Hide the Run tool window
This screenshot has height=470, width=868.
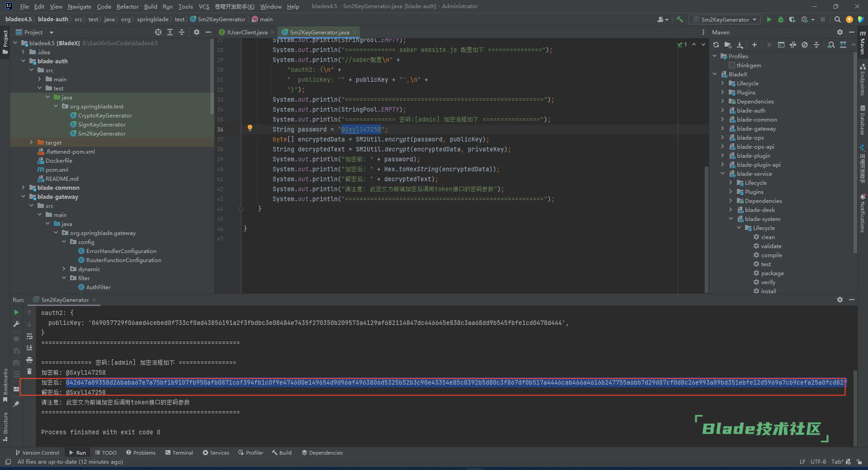coord(852,300)
